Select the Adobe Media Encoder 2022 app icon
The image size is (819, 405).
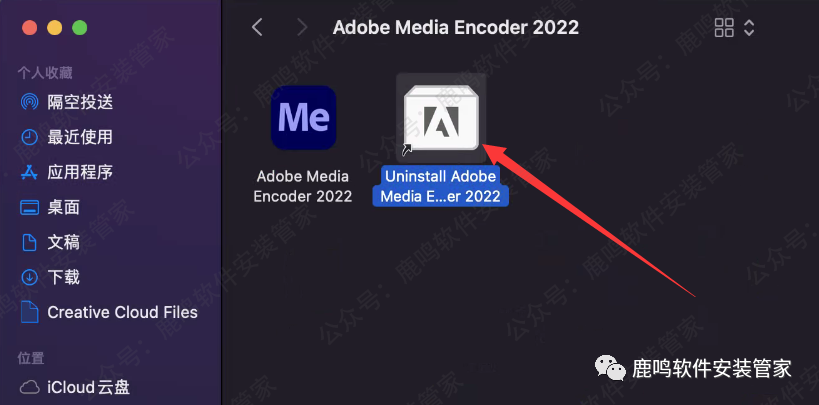click(303, 118)
